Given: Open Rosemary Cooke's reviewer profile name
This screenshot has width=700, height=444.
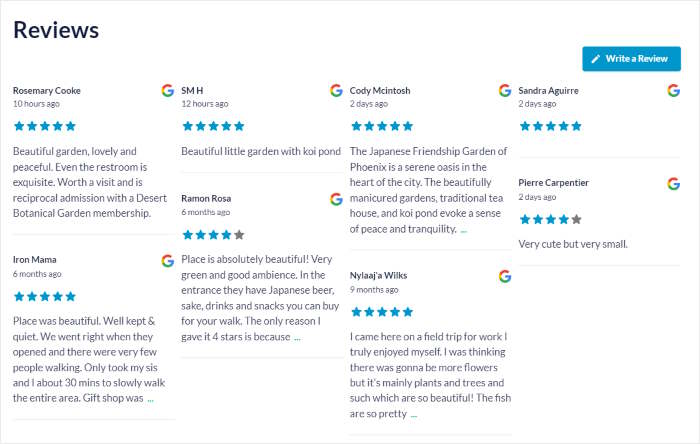Looking at the screenshot, I should (x=47, y=90).
